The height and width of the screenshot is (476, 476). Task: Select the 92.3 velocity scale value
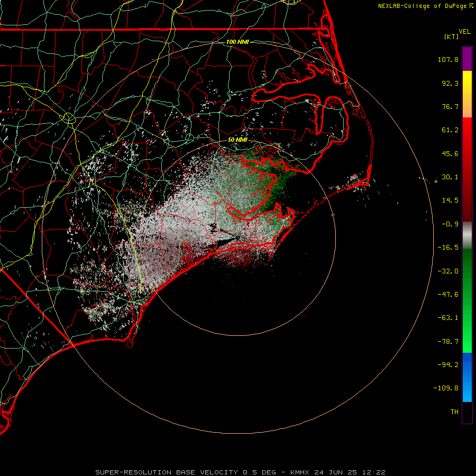coord(450,83)
